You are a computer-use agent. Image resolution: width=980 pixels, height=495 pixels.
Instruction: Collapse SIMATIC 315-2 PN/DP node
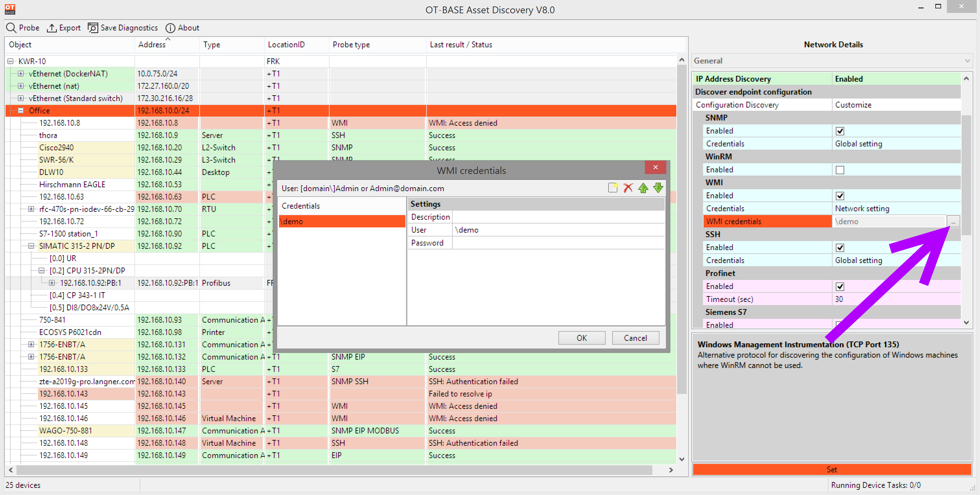31,246
